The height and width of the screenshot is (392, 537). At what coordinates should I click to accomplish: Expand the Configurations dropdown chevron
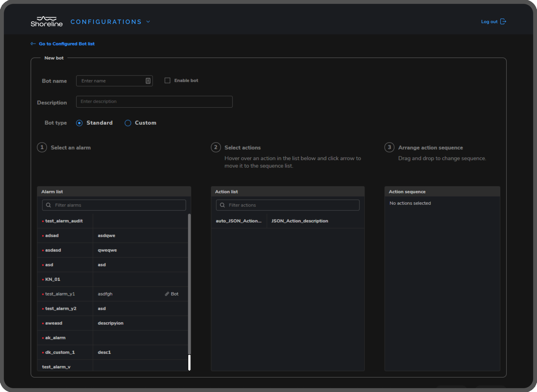tap(148, 22)
